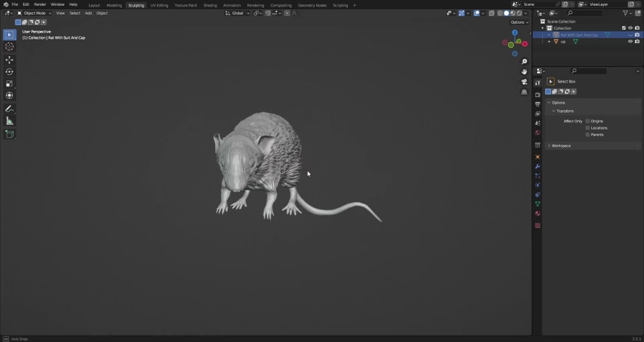The height and width of the screenshot is (342, 644).
Task: Open the Help menu
Action: [x=73, y=5]
